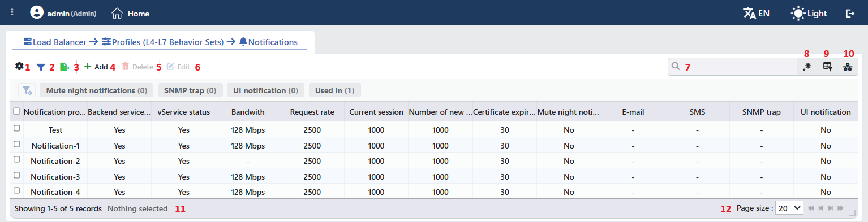Sort by SMS column header

click(697, 112)
